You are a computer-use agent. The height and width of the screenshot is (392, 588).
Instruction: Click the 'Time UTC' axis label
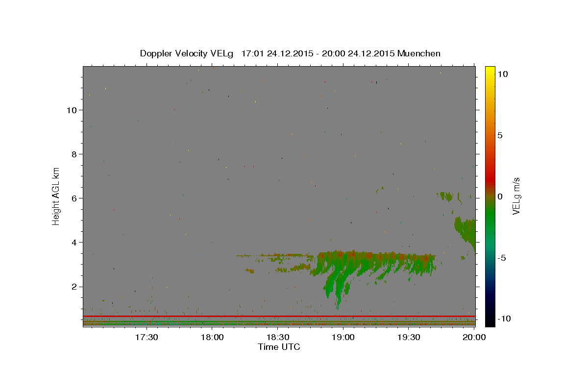(x=279, y=347)
